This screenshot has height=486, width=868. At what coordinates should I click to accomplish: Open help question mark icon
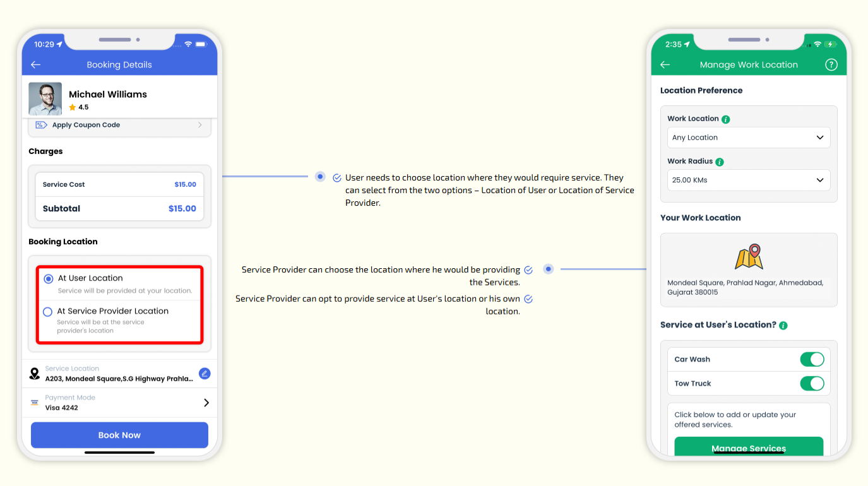click(x=831, y=64)
